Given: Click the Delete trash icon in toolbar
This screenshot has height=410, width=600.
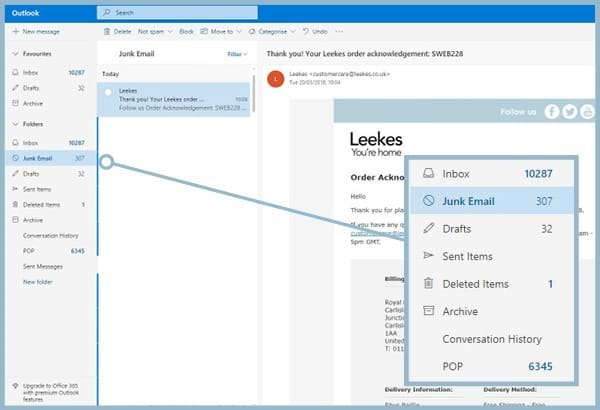Looking at the screenshot, I should 107,31.
